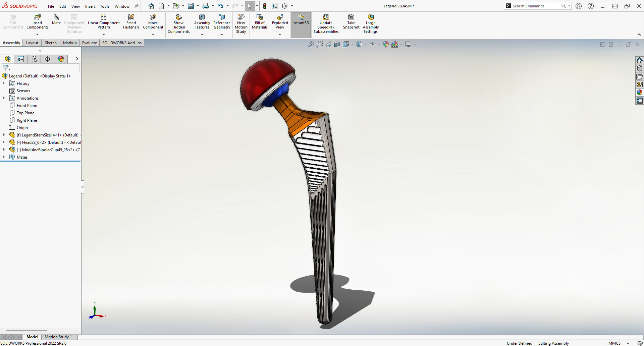The width and height of the screenshot is (644, 346).
Task: Select the Show Hidden Components tool
Action: click(178, 22)
